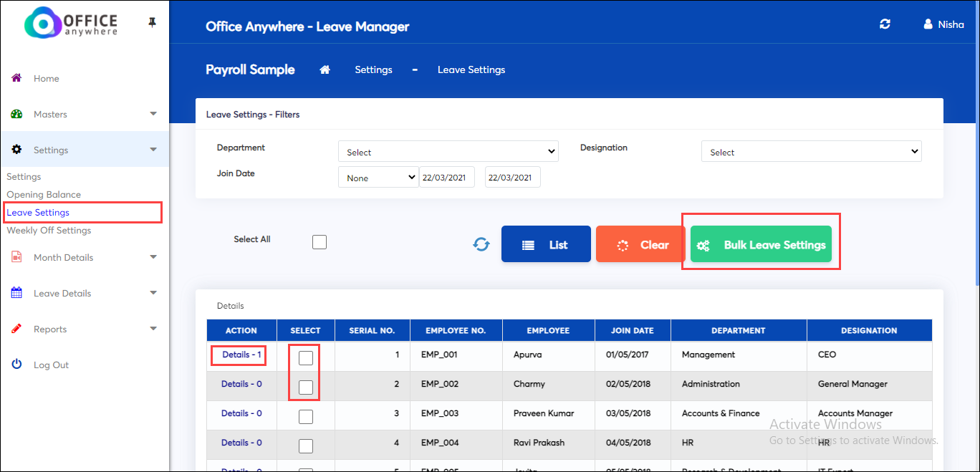The height and width of the screenshot is (472, 980).
Task: Expand the Leave Details menu arrow
Action: tap(153, 293)
